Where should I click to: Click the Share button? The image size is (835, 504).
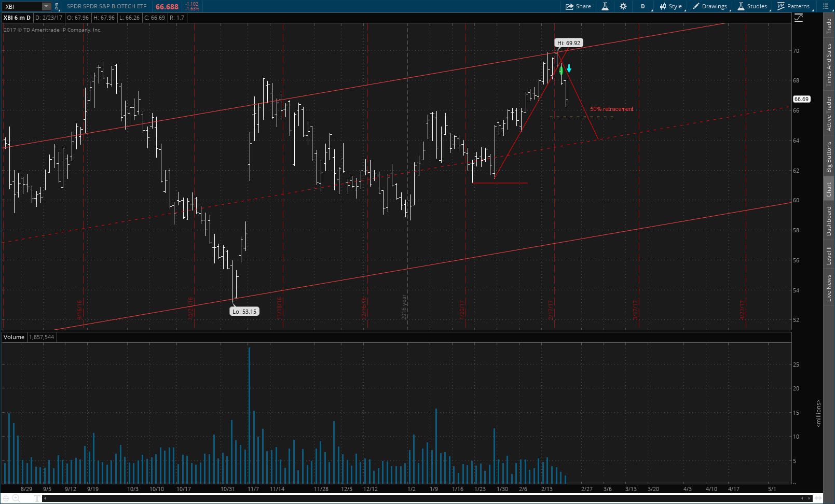point(579,6)
